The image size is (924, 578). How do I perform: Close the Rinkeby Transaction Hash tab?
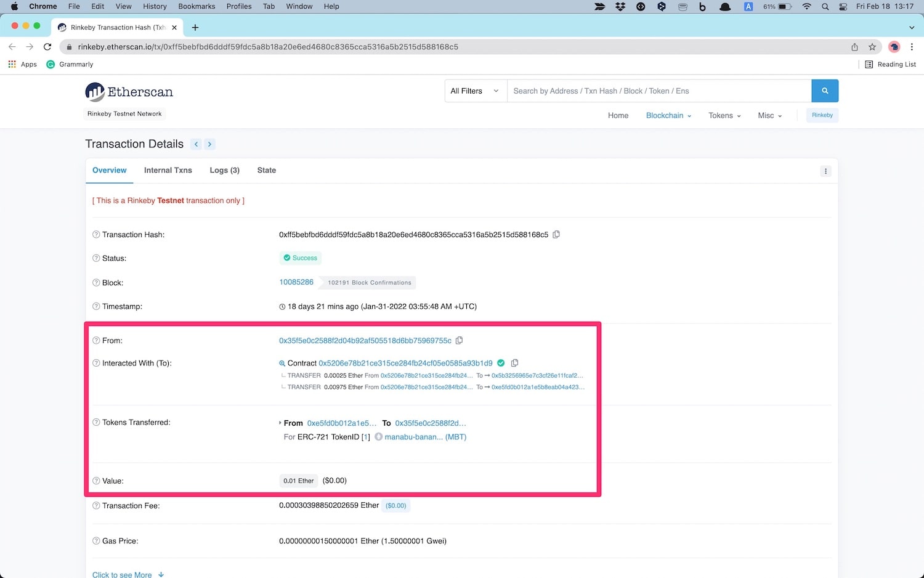click(174, 27)
